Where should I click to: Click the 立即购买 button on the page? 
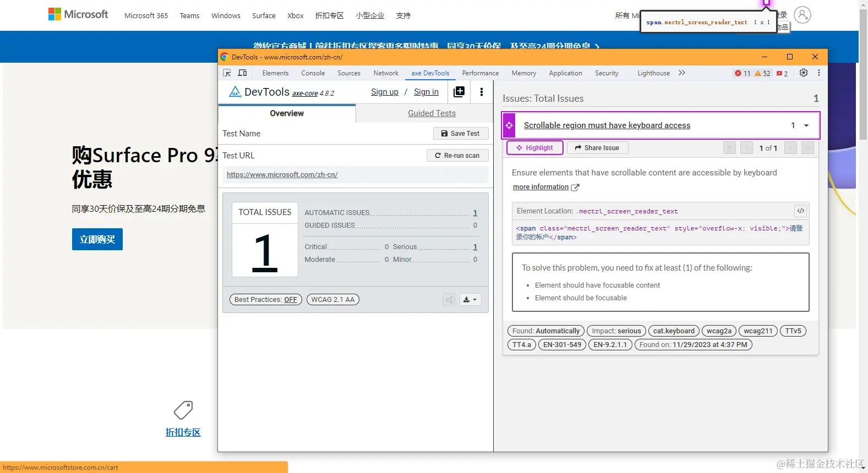(x=97, y=239)
